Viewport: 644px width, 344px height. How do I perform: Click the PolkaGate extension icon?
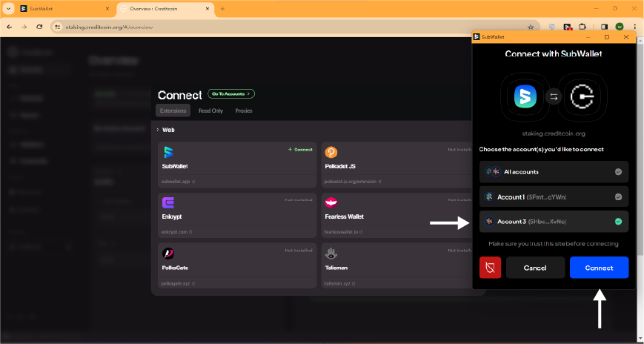pos(168,253)
